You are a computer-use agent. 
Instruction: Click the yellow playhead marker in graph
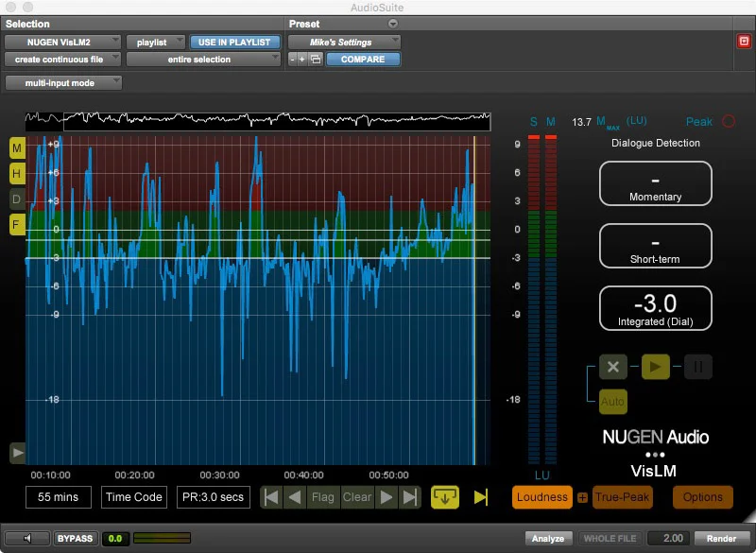(x=474, y=300)
